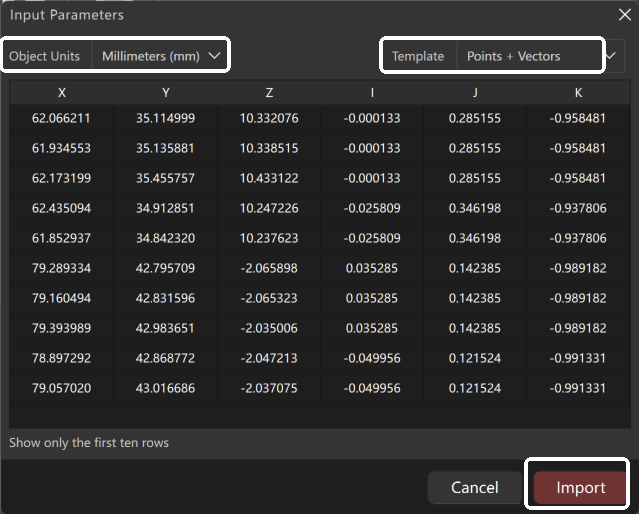Select Z value 10.247226 cell

click(269, 208)
